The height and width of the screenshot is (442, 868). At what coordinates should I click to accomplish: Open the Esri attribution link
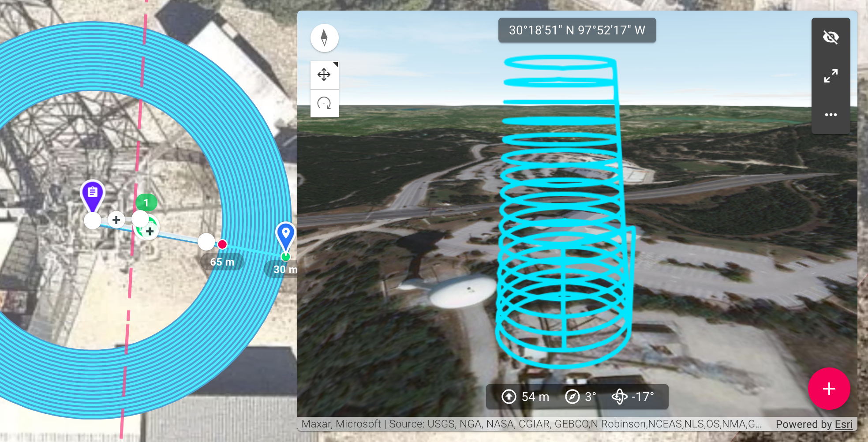coord(843,424)
